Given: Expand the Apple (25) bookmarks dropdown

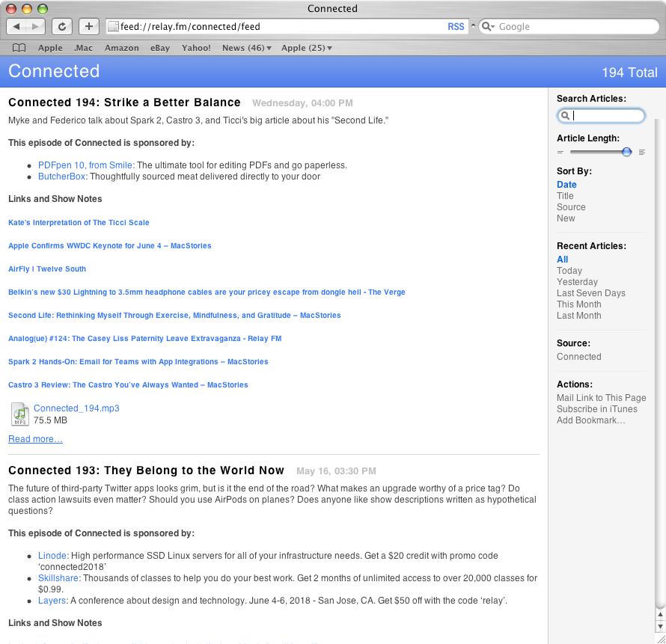Looking at the screenshot, I should (x=306, y=48).
